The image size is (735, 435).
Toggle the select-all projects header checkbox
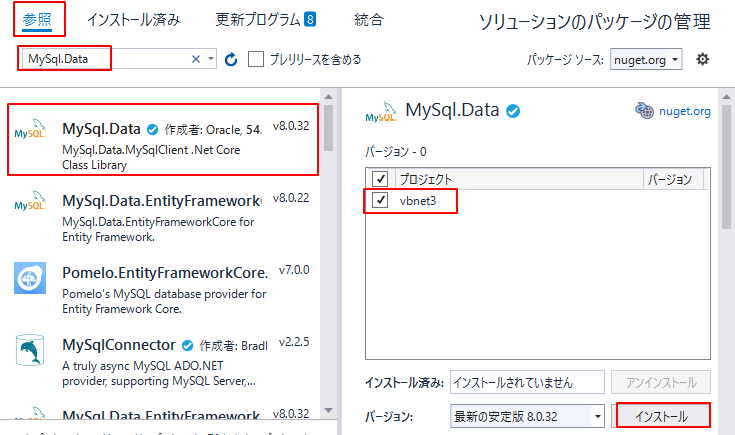click(380, 179)
